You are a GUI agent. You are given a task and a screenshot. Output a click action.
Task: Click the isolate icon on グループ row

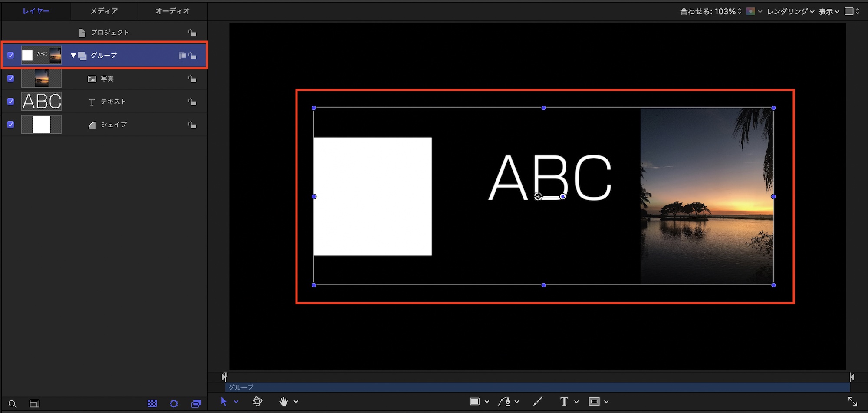tap(182, 56)
